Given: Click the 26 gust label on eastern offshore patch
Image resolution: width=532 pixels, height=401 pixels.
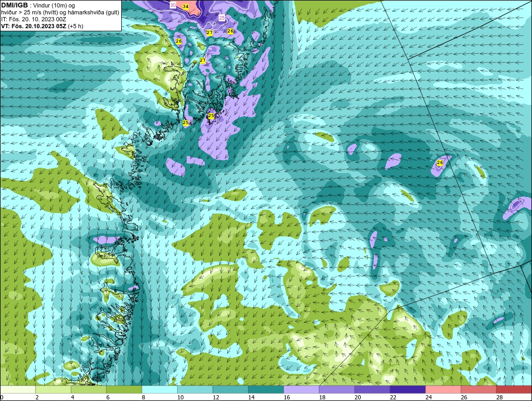Looking at the screenshot, I should coord(440,162).
